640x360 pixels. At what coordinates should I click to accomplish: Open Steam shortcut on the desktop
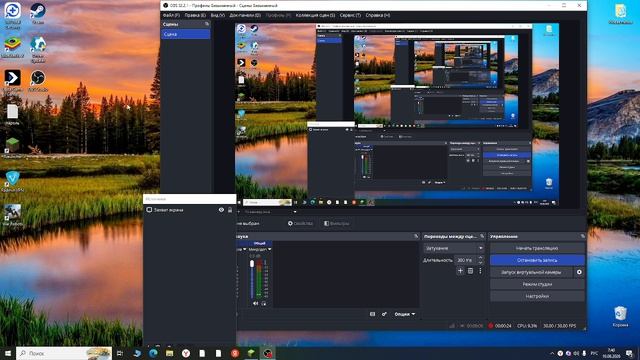pyautogui.click(x=38, y=13)
